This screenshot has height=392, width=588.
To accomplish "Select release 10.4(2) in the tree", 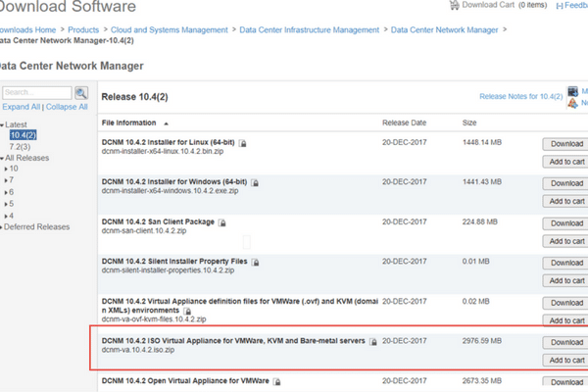I will tap(24, 135).
